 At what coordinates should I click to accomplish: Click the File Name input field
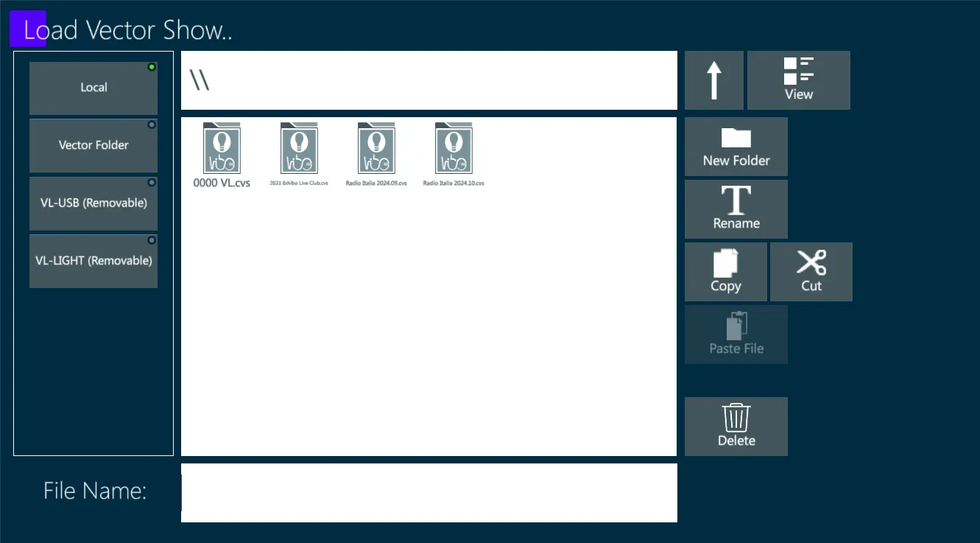pyautogui.click(x=429, y=493)
